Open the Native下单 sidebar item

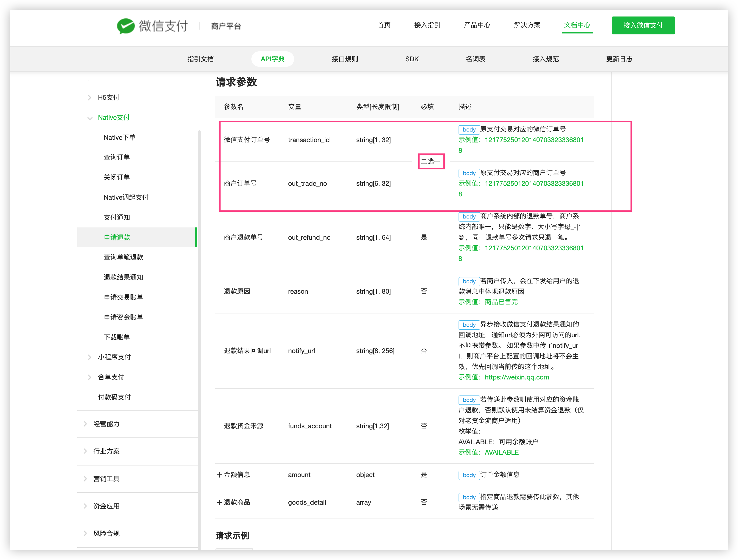119,137
